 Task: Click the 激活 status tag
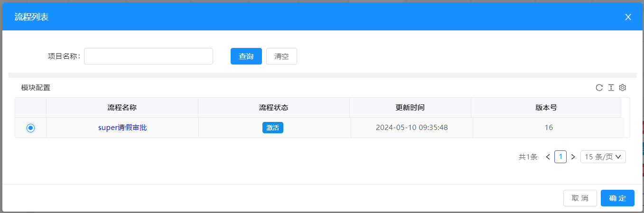point(273,128)
